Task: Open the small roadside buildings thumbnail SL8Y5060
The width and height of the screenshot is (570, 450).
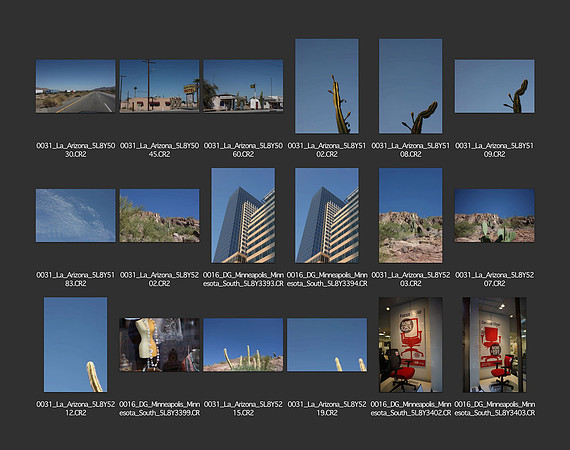Action: [x=243, y=87]
